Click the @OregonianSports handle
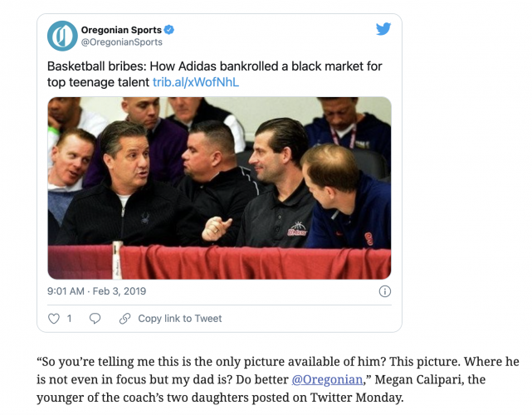The image size is (532, 415). point(122,42)
